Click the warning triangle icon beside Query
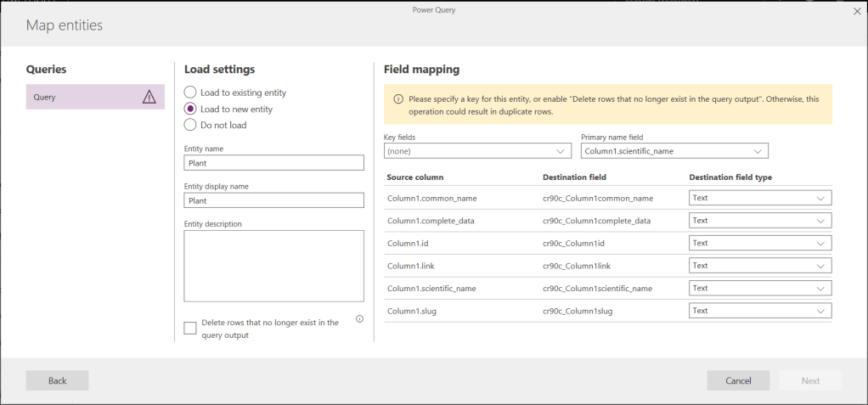This screenshot has height=405, width=868. [x=149, y=97]
